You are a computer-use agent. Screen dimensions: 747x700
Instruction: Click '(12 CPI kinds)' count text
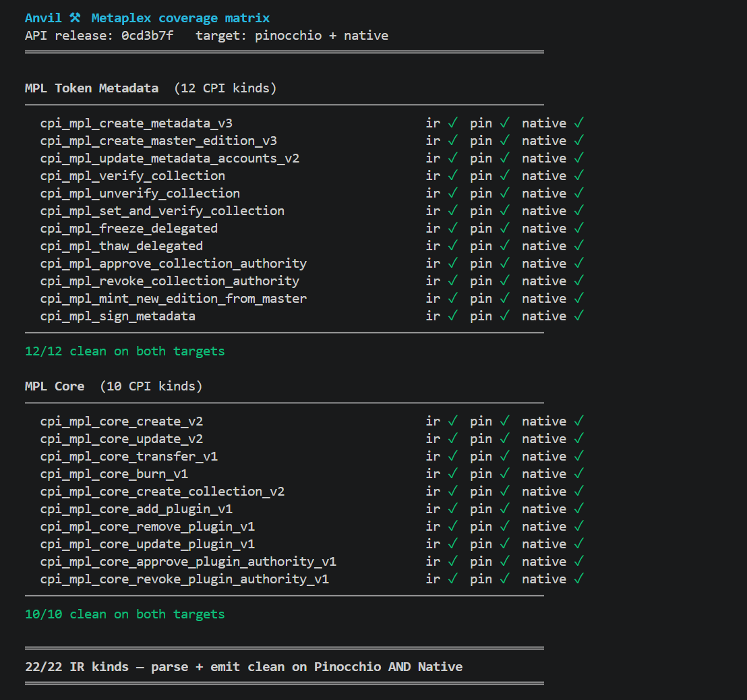[225, 88]
